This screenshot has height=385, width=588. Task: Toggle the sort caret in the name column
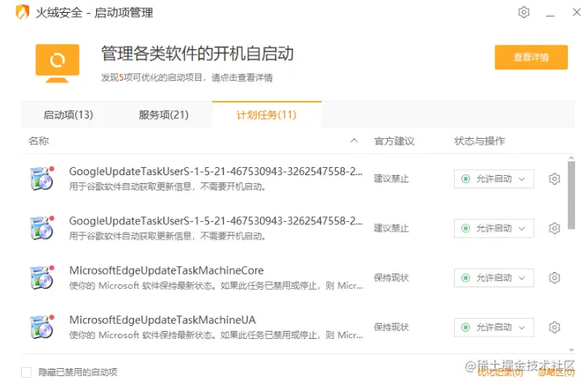[x=354, y=140]
